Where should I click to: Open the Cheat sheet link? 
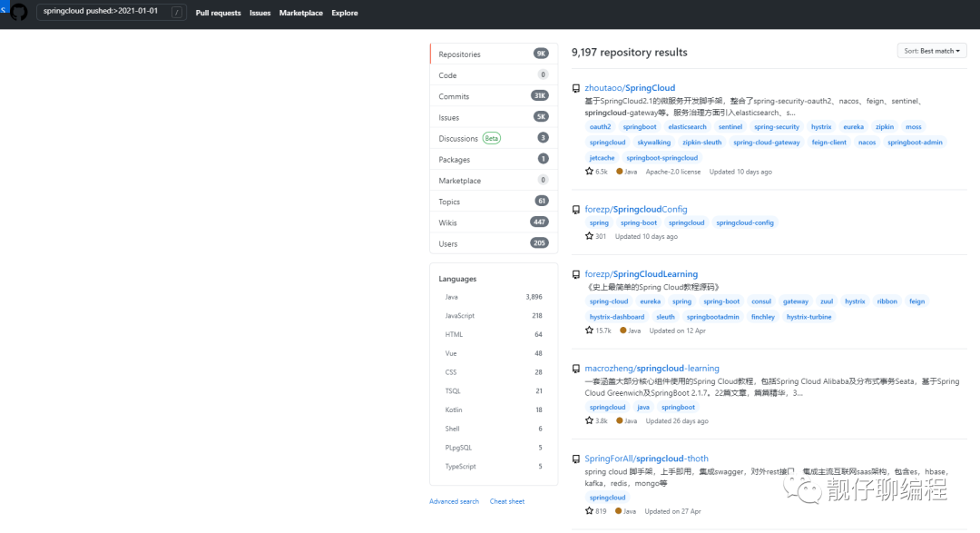[507, 501]
